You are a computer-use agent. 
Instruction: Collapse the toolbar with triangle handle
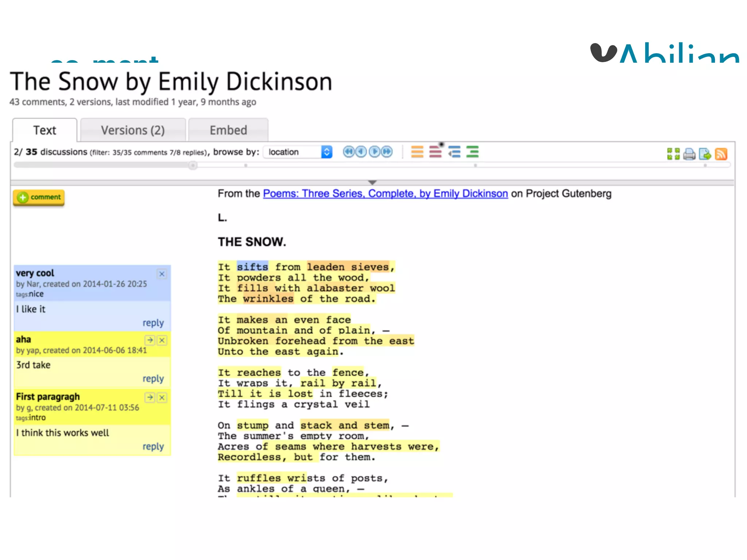pyautogui.click(x=372, y=182)
